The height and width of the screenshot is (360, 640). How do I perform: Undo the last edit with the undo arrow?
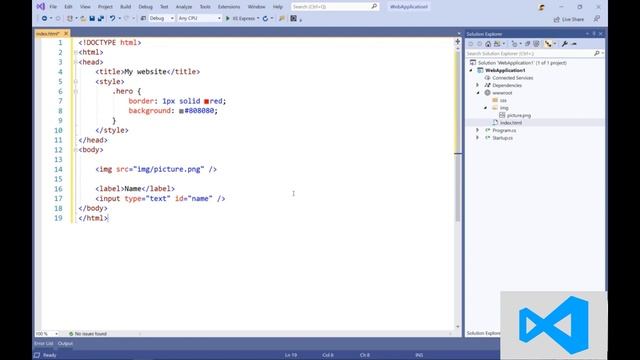(x=112, y=18)
